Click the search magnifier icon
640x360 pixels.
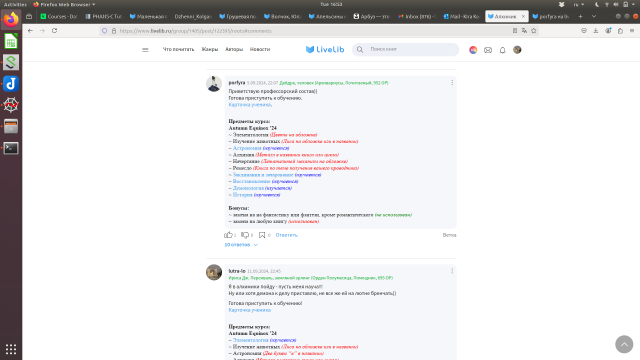(x=360, y=49)
